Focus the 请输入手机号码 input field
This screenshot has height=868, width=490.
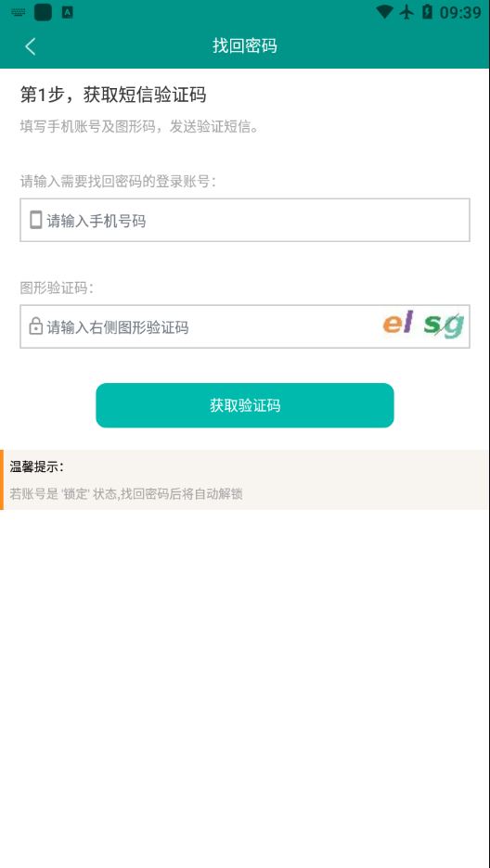(245, 221)
